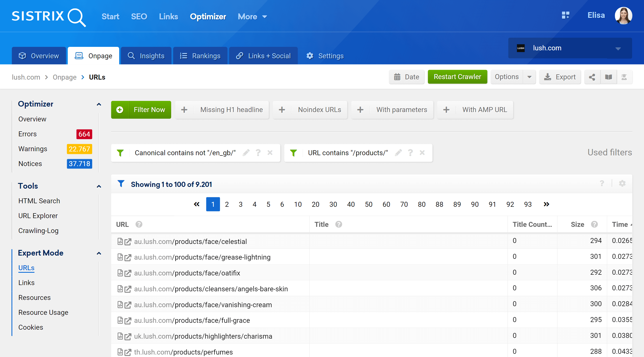
Task: View source icon for angels-bare-skin row
Action: pyautogui.click(x=120, y=289)
